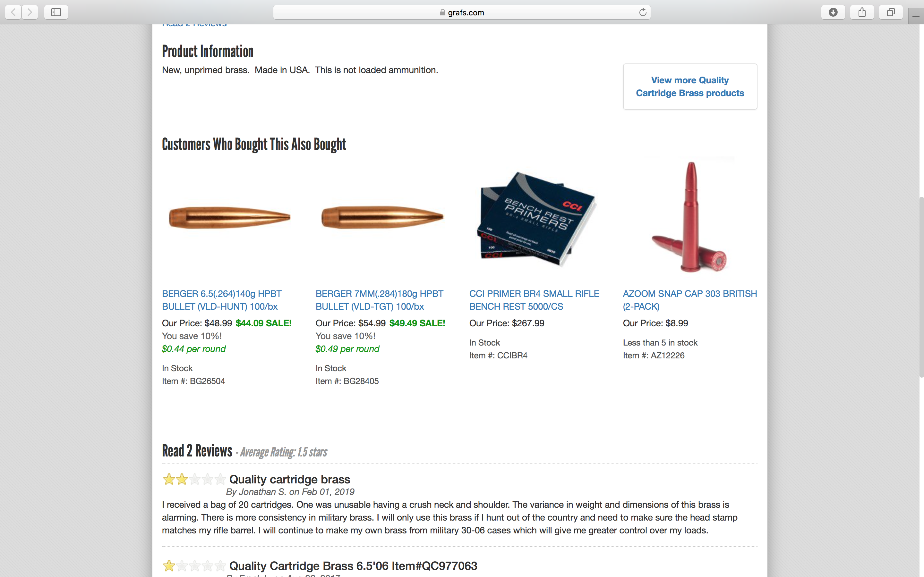Click the grafs.com address bar
The image size is (924, 577).
[x=462, y=12]
